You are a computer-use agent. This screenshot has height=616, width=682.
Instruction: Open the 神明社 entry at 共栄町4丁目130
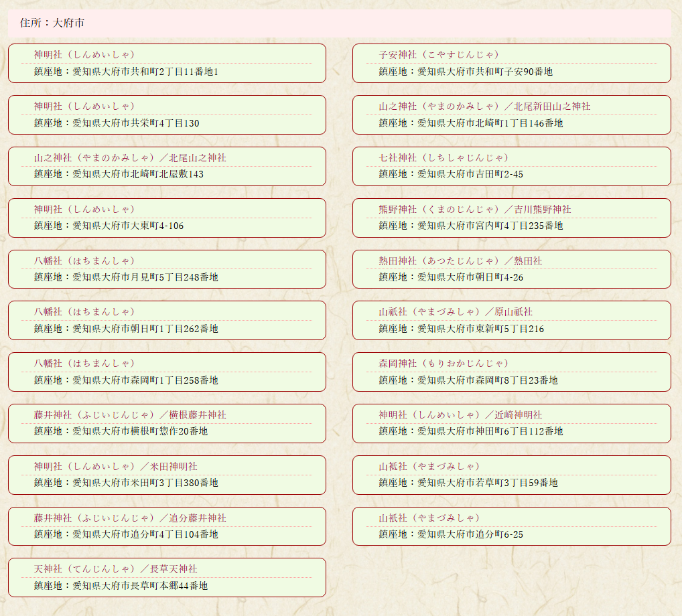[x=84, y=106]
